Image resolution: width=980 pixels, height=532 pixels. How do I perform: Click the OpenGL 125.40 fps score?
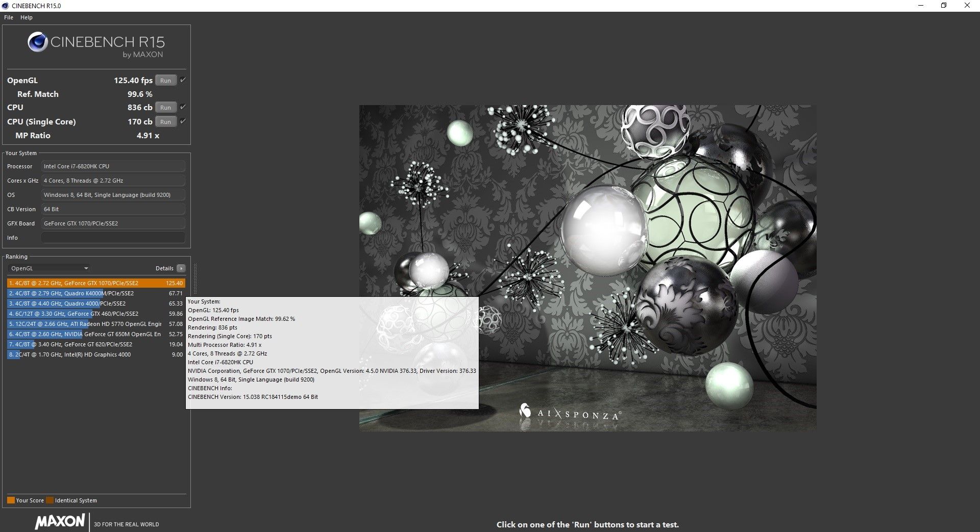(133, 81)
